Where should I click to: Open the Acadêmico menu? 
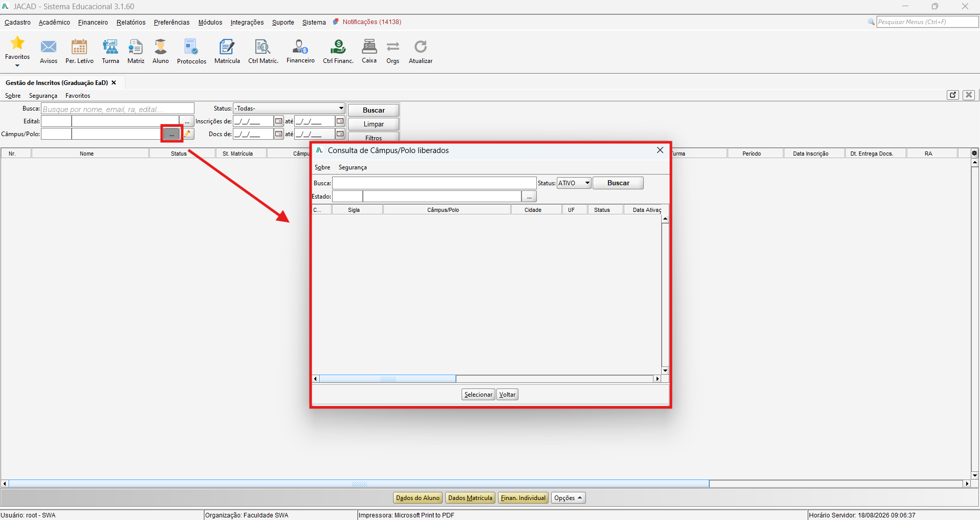click(54, 22)
